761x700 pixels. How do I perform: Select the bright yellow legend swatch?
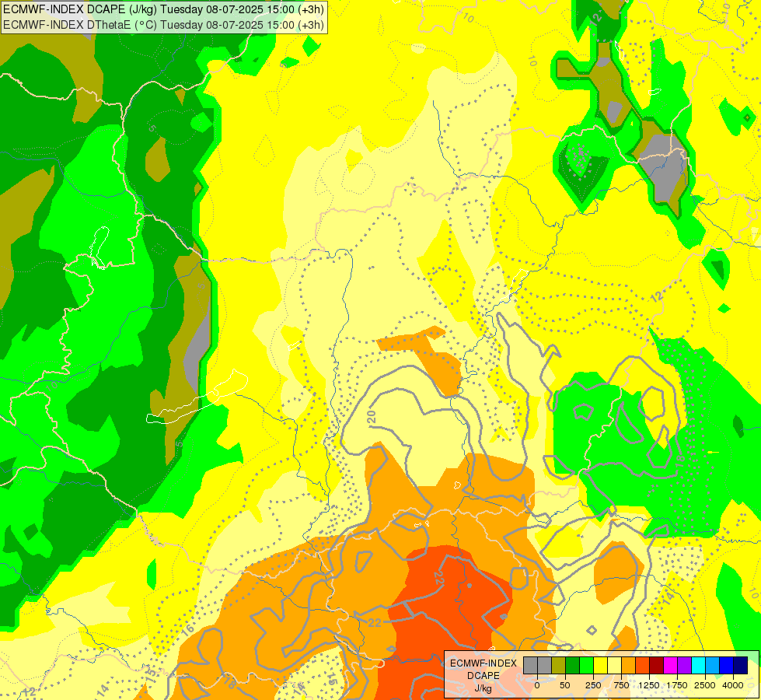tap(601, 665)
